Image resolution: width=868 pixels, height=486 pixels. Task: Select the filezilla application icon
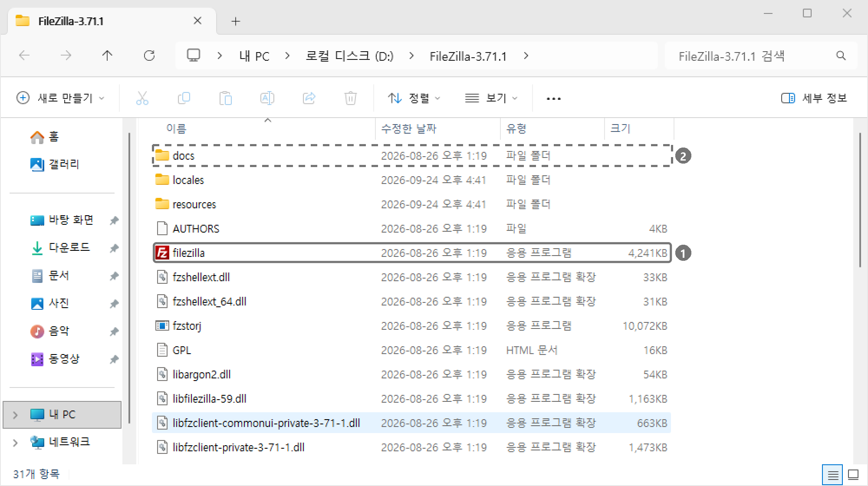coord(162,253)
